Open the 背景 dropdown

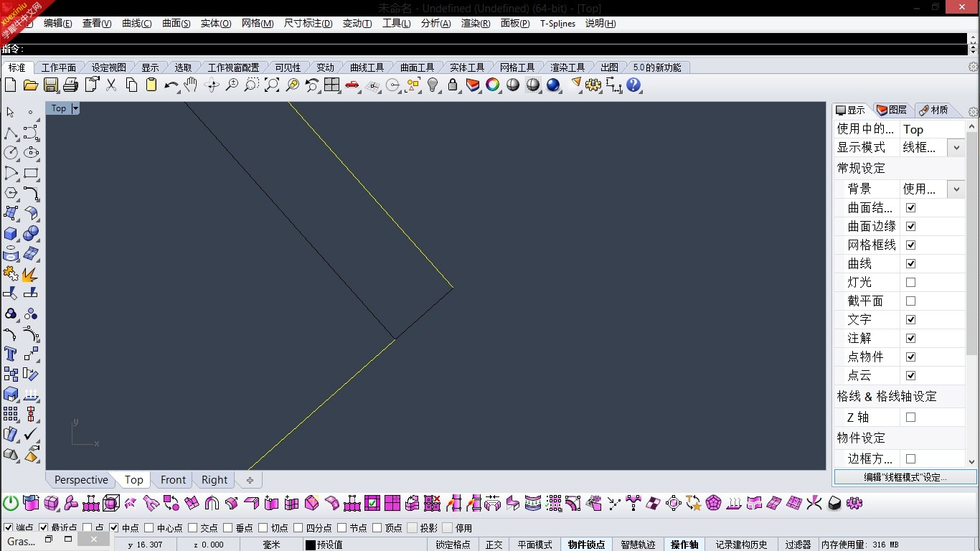tap(956, 189)
